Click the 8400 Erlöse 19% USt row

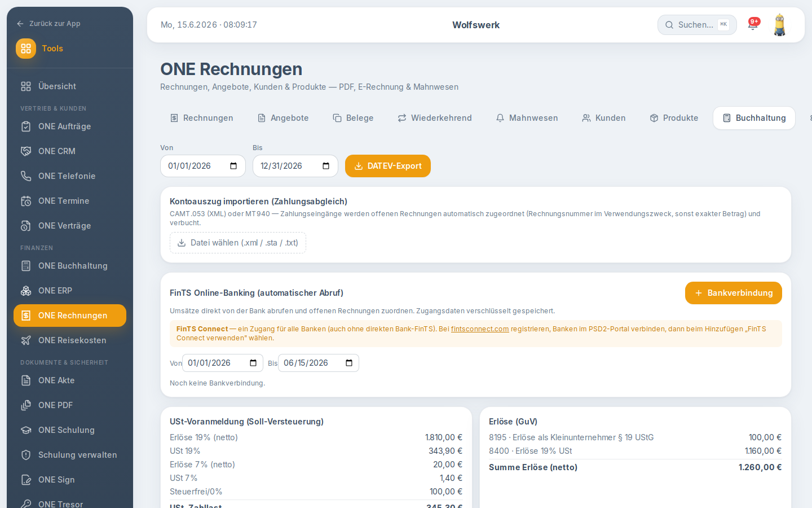pyautogui.click(x=635, y=451)
